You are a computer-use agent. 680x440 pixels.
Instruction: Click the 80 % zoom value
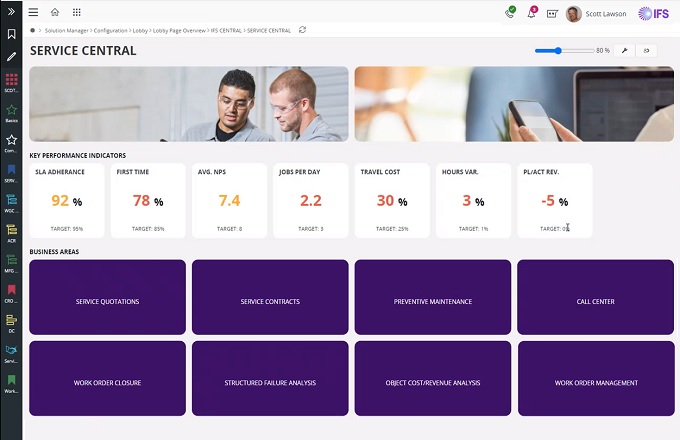pyautogui.click(x=603, y=51)
